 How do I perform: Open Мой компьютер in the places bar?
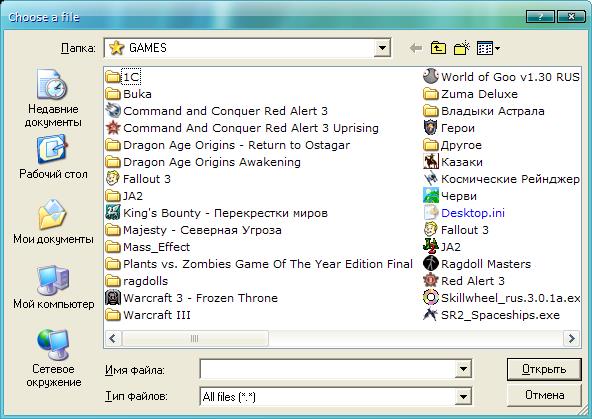click(53, 288)
